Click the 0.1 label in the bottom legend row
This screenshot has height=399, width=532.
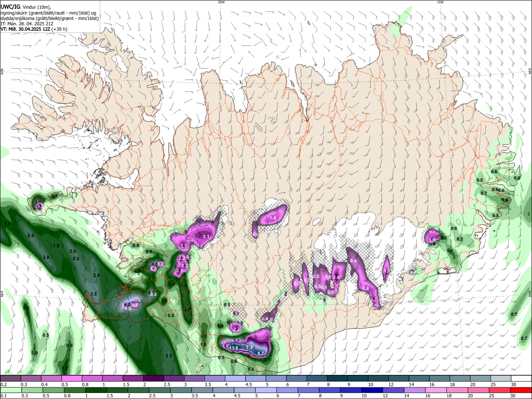click(3, 396)
